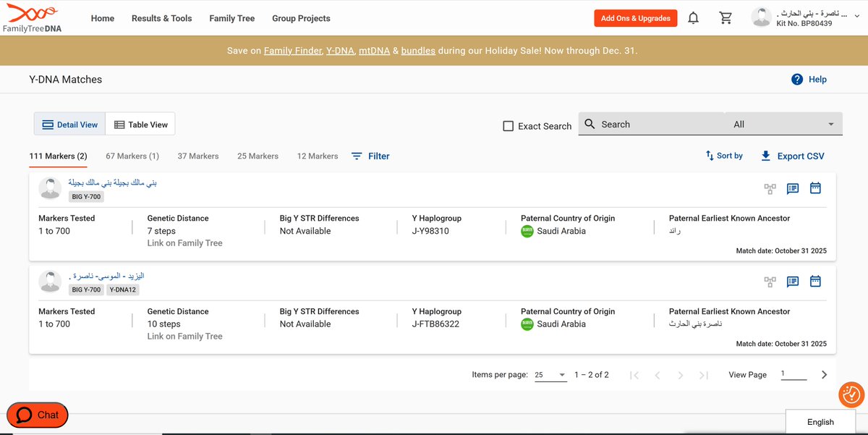Click the account profile avatar
The image size is (868, 435).
click(x=761, y=18)
